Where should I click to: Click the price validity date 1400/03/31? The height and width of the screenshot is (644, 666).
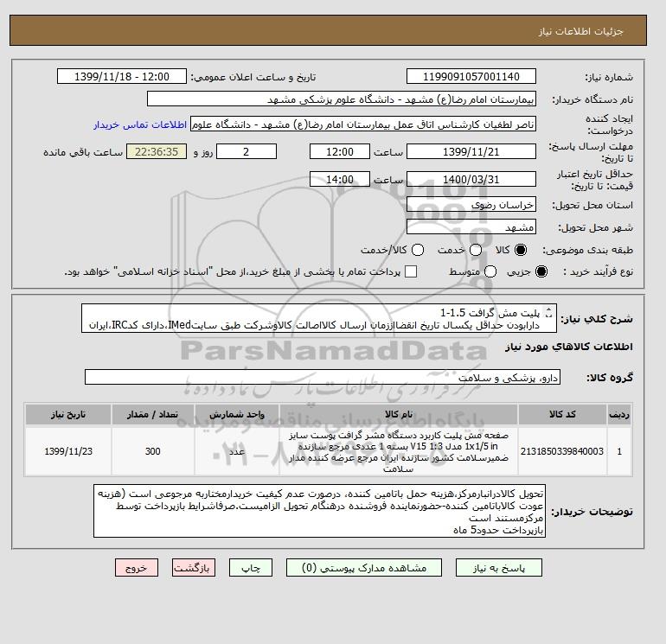click(471, 179)
